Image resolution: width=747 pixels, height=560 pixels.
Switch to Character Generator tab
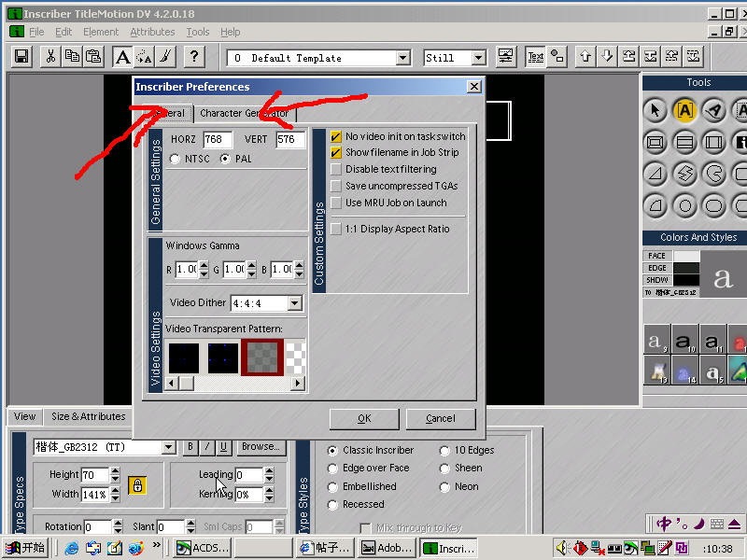pyautogui.click(x=245, y=113)
